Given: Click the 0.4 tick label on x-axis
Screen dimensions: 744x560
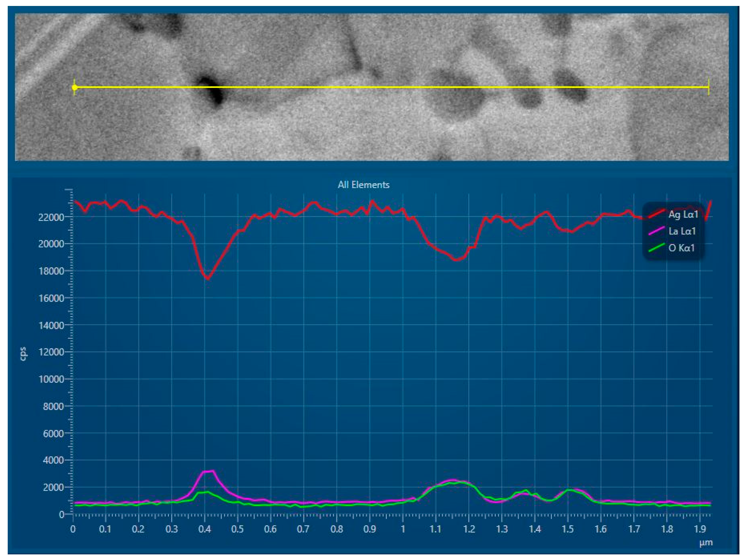Looking at the screenshot, I should [x=204, y=529].
